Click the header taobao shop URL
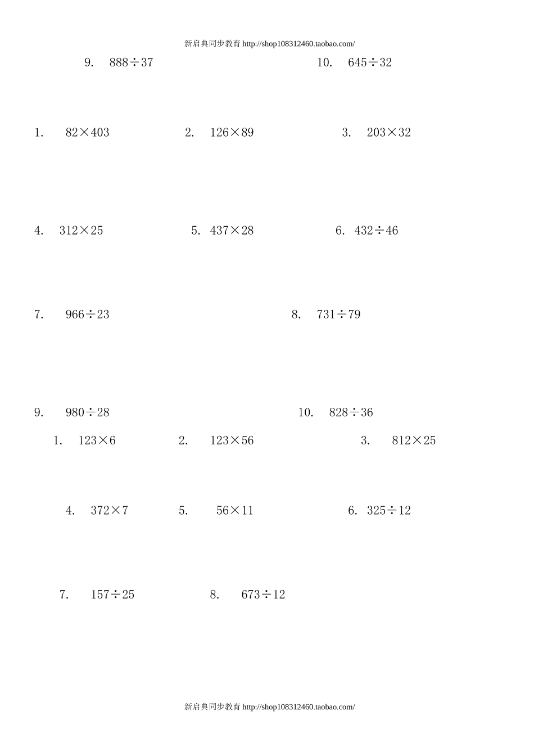 click(299, 44)
